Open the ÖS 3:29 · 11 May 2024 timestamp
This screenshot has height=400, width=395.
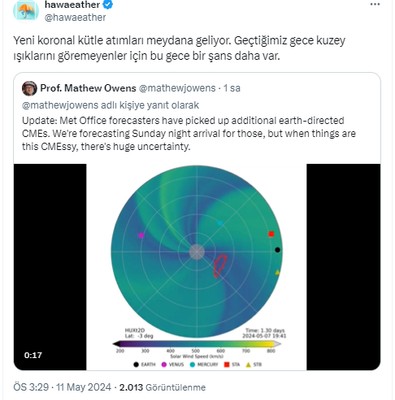coord(62,387)
